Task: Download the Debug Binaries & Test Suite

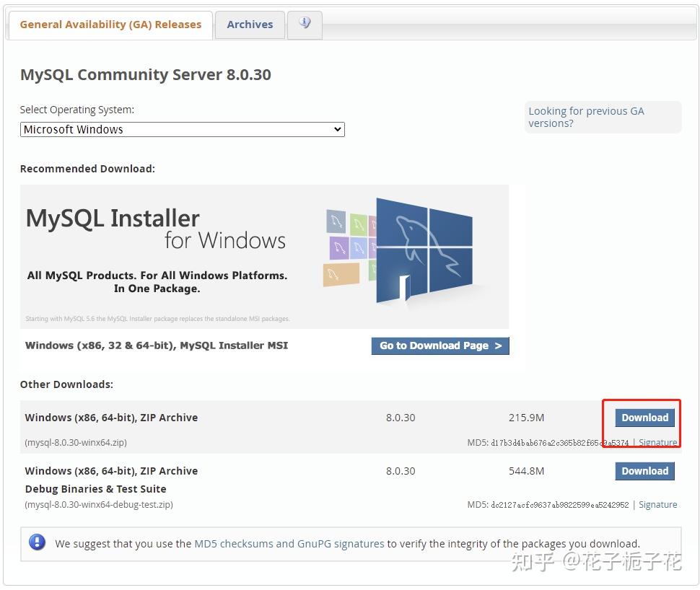Action: pos(644,470)
